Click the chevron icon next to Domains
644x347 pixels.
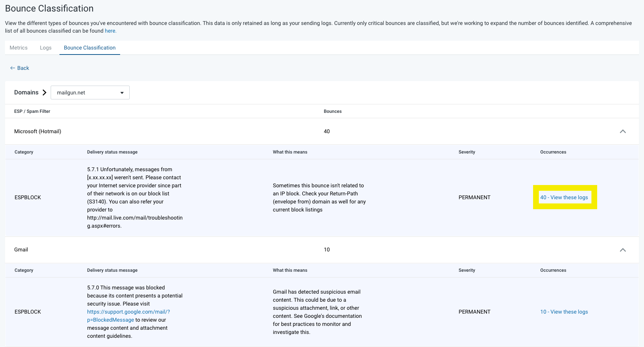(x=45, y=93)
